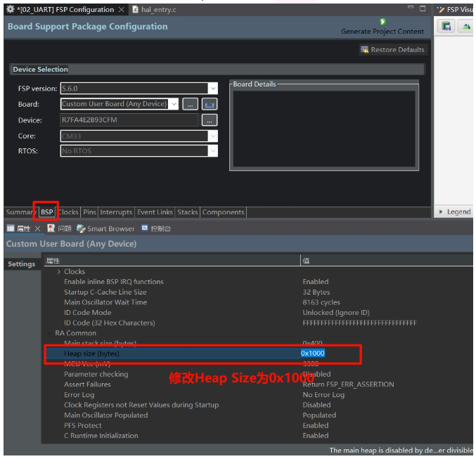476x459 pixels.
Task: Click the FSP Visualization save icon
Action: (x=446, y=26)
